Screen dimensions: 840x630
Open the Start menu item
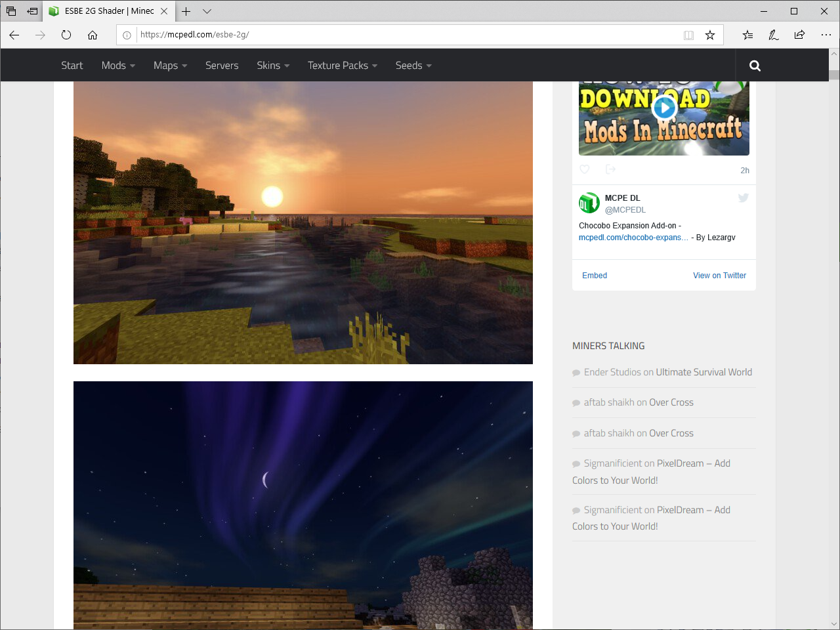(72, 66)
